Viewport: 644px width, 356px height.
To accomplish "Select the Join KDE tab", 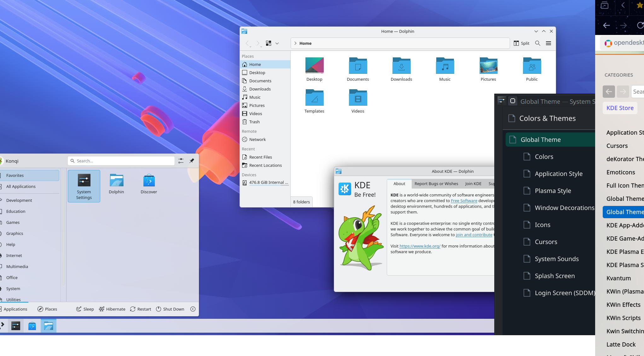I will point(473,184).
